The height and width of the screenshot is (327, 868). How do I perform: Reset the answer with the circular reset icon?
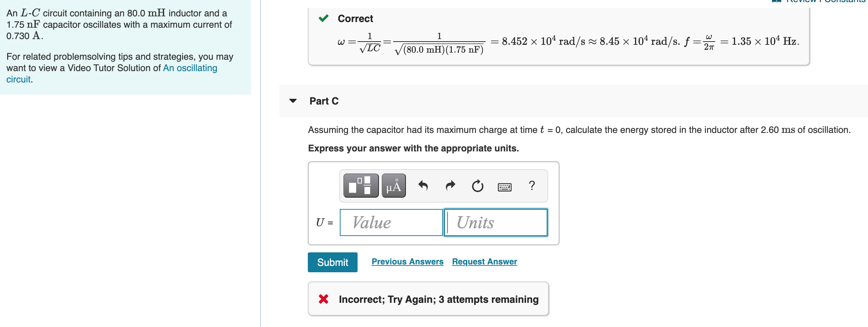pyautogui.click(x=477, y=186)
